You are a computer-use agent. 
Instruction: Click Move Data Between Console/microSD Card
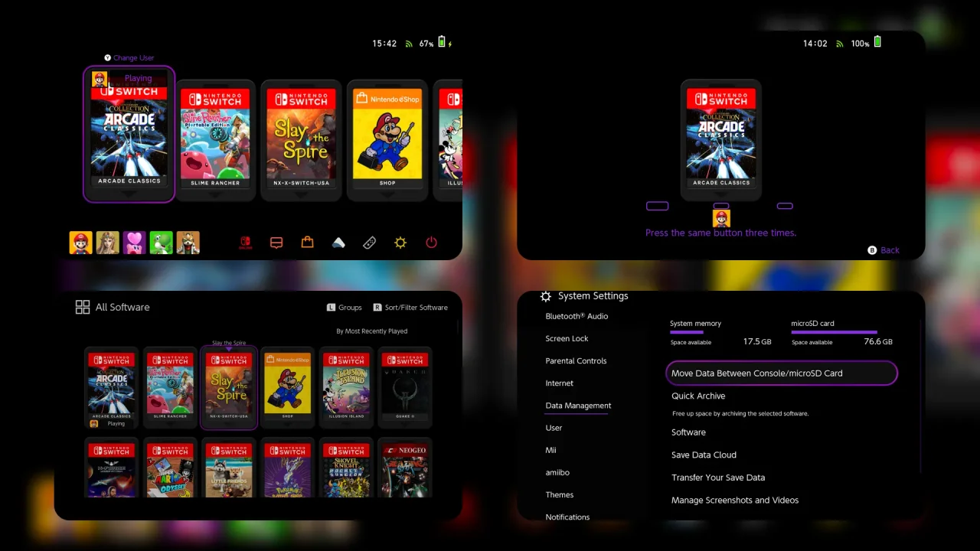click(781, 373)
